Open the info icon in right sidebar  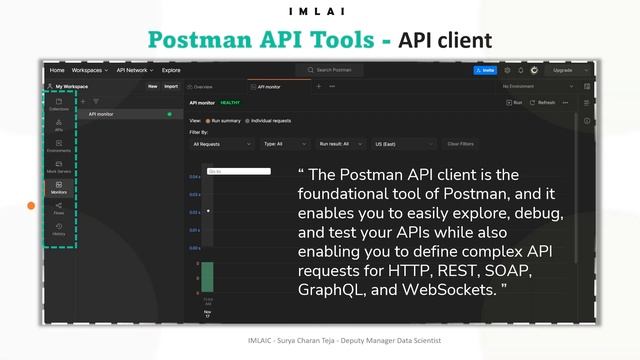pos(587,121)
